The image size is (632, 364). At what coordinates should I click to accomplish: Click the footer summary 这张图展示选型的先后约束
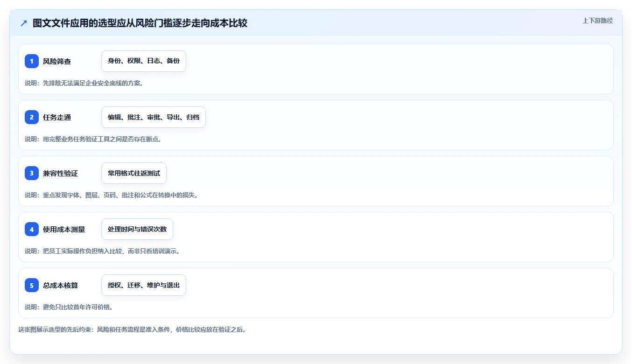[x=132, y=329]
